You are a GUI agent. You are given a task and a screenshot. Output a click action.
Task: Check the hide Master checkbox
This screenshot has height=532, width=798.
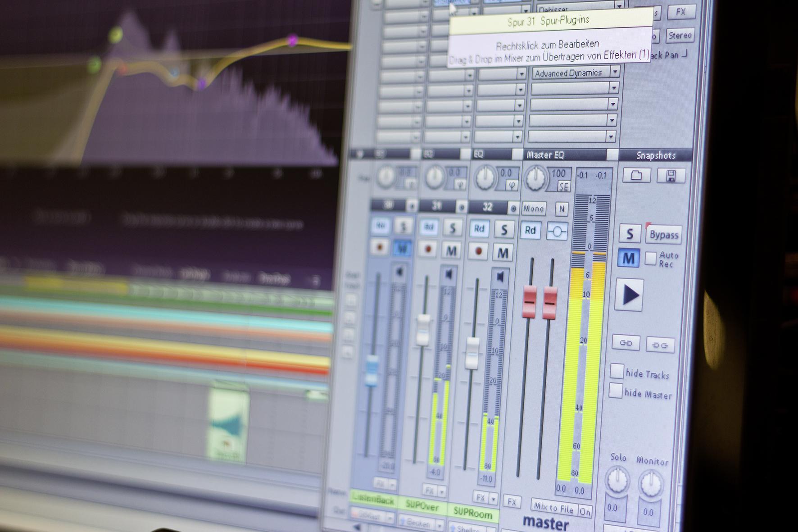coord(616,390)
